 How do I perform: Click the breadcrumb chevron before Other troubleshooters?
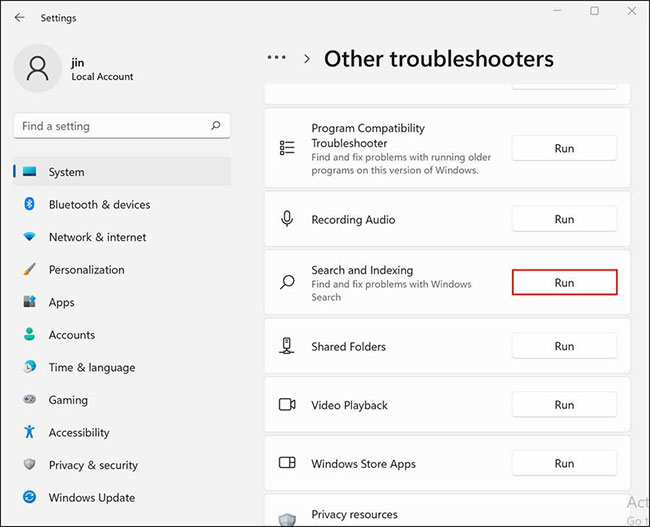(x=307, y=59)
